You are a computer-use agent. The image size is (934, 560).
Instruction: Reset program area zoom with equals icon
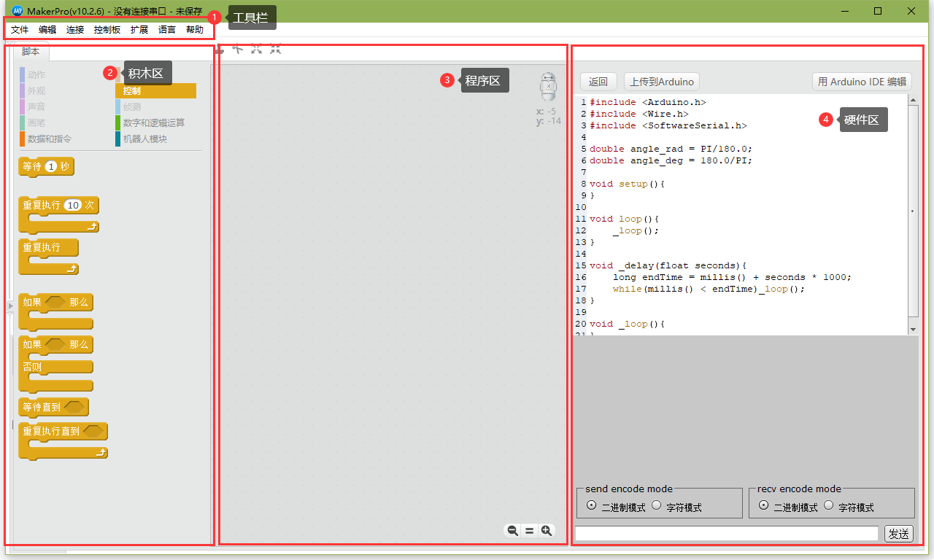coord(530,530)
